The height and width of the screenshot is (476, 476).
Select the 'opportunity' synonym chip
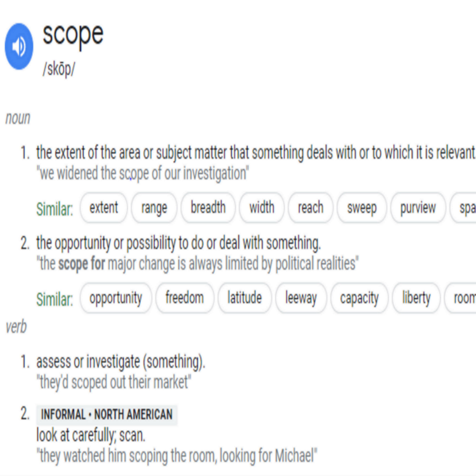click(x=116, y=298)
